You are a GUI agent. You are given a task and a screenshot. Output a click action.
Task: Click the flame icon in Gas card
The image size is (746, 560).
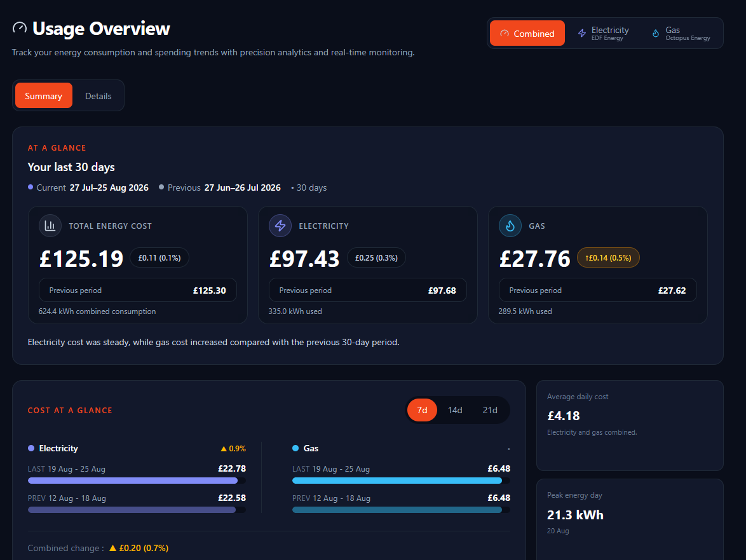coord(510,226)
